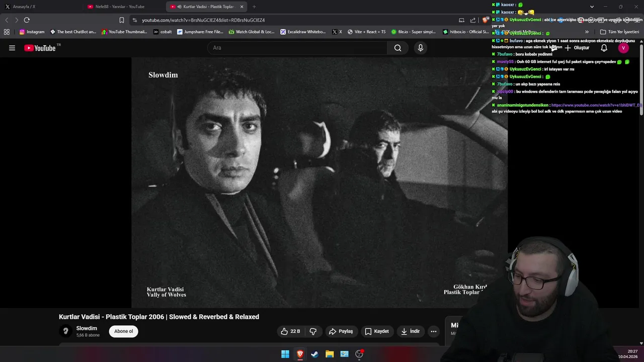
Task: Open hitbox.io bookmark
Action: pos(465,32)
